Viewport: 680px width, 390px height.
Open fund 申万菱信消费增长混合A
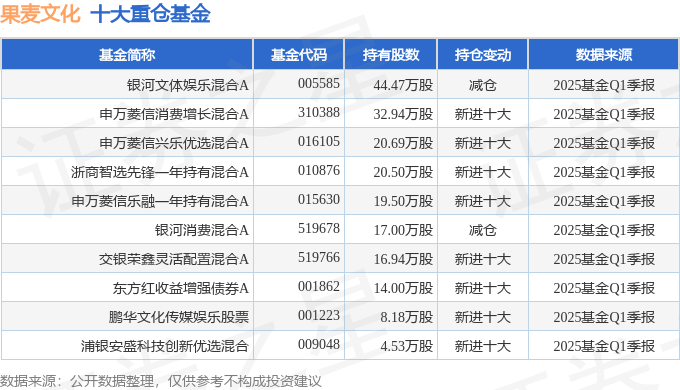click(x=174, y=114)
